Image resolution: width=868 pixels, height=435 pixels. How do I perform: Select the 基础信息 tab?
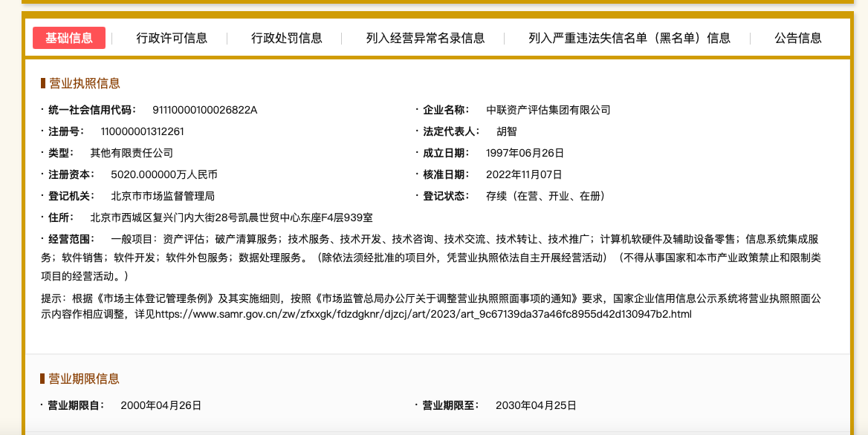click(69, 38)
